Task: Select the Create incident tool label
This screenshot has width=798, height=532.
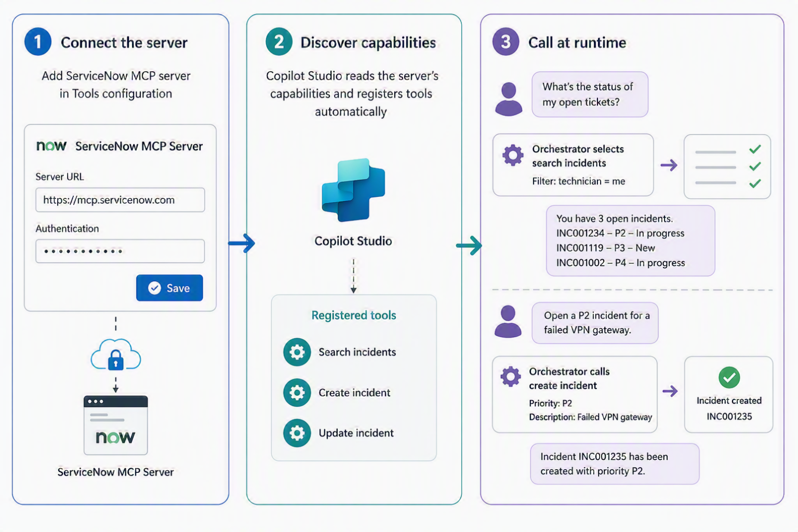Action: [x=354, y=393]
